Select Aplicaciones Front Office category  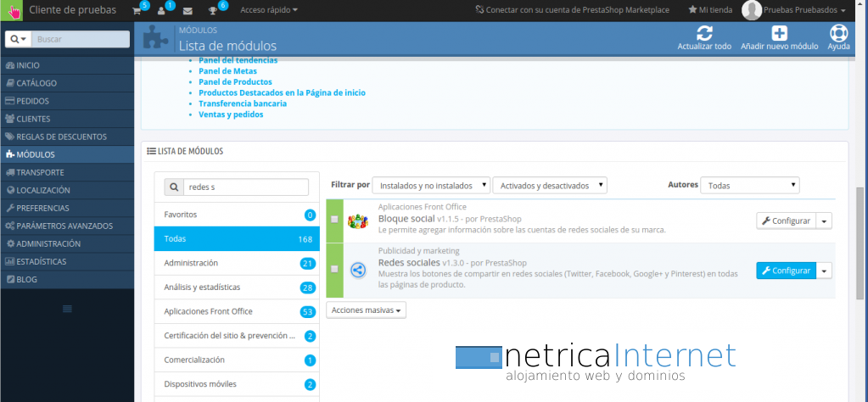click(x=237, y=312)
